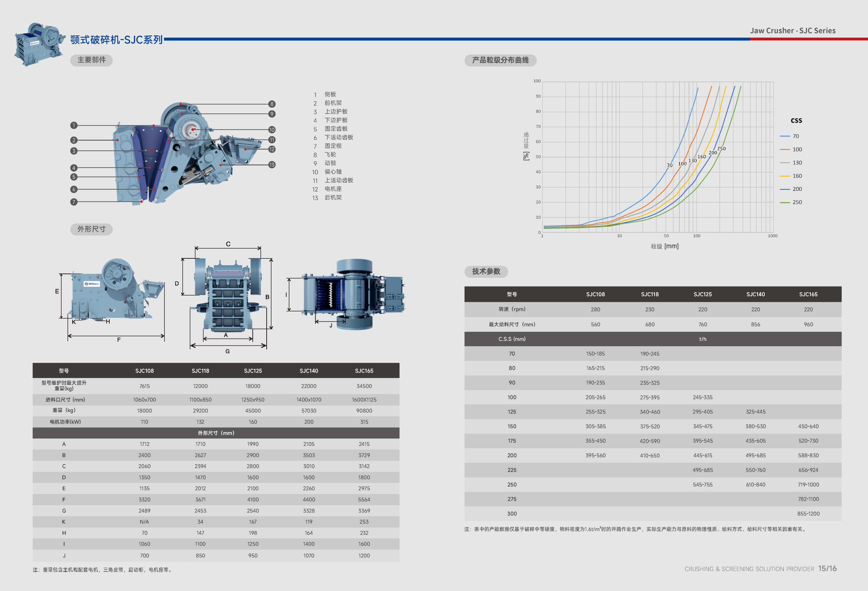Click the jaw crusher thumbnail in header
The width and height of the screenshot is (868, 591).
pos(40,44)
